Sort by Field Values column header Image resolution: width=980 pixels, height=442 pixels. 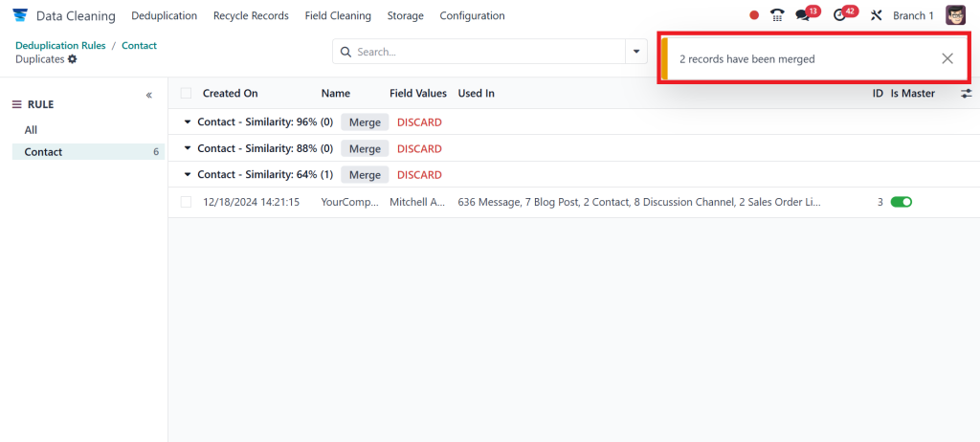[418, 93]
